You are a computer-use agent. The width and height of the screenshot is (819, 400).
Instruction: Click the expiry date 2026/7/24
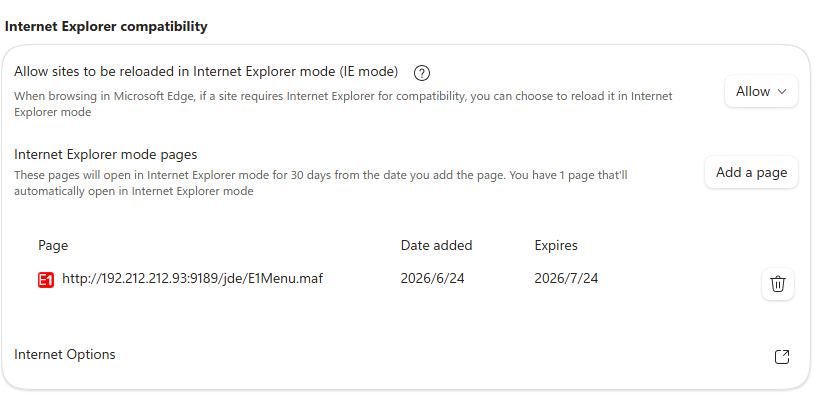[x=566, y=278]
